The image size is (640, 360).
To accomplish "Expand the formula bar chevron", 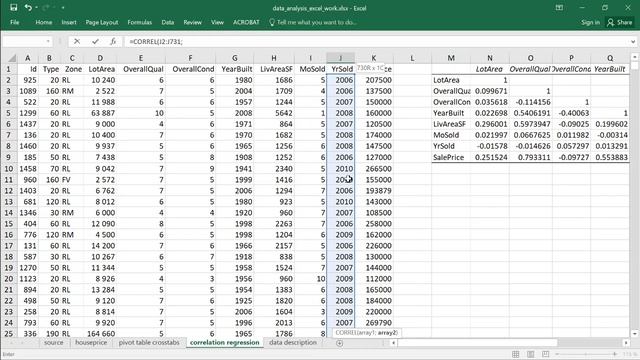I will [633, 41].
